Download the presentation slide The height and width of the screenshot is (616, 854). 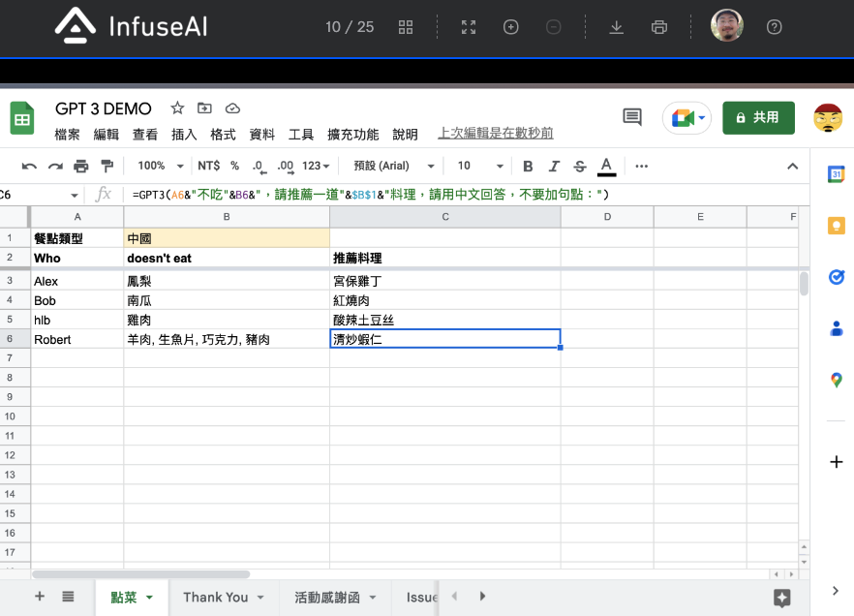pos(616,27)
